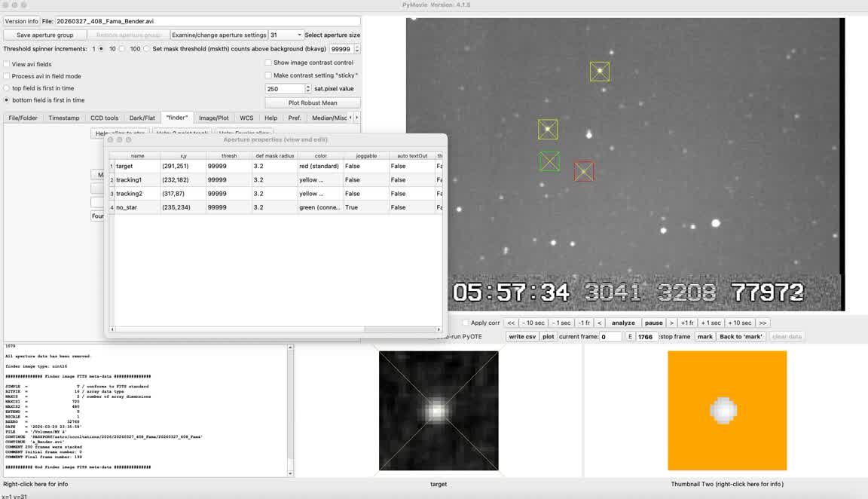
Task: Click the current frame input field
Action: click(610, 336)
